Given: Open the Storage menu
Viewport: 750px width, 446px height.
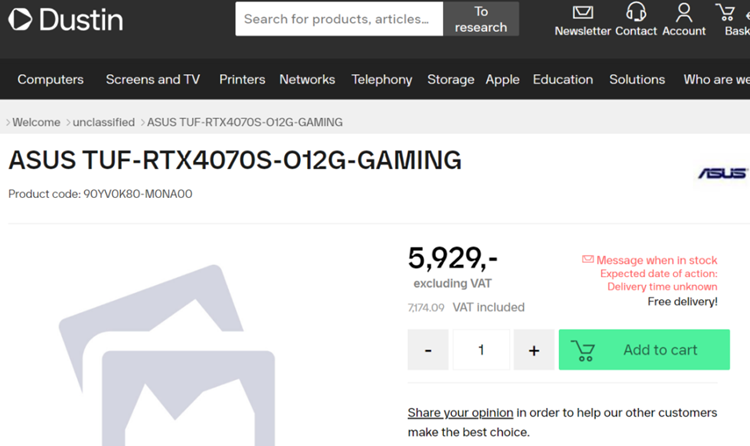Looking at the screenshot, I should (x=451, y=79).
